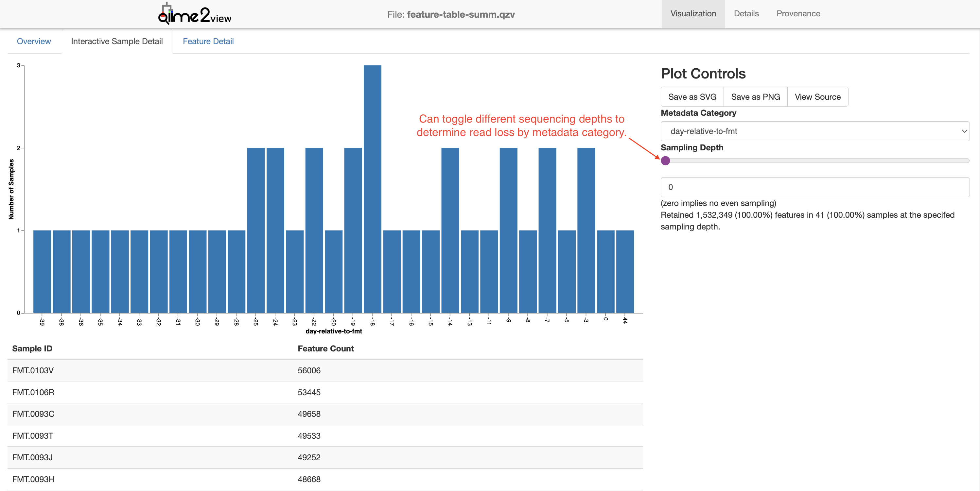This screenshot has height=491, width=980.
Task: Open the Details page in header
Action: click(x=746, y=14)
